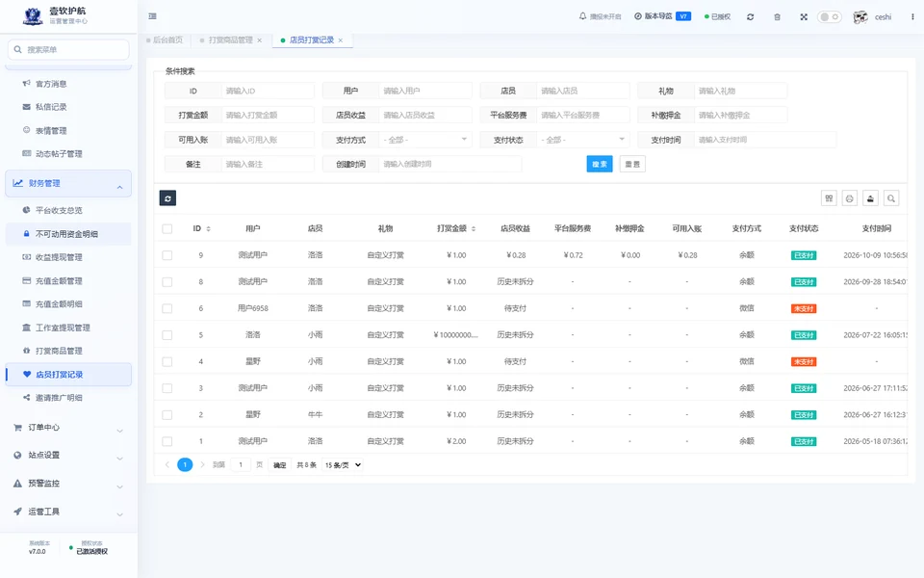924x578 pixels.
Task: Click the blue 搜索 button
Action: coord(600,164)
